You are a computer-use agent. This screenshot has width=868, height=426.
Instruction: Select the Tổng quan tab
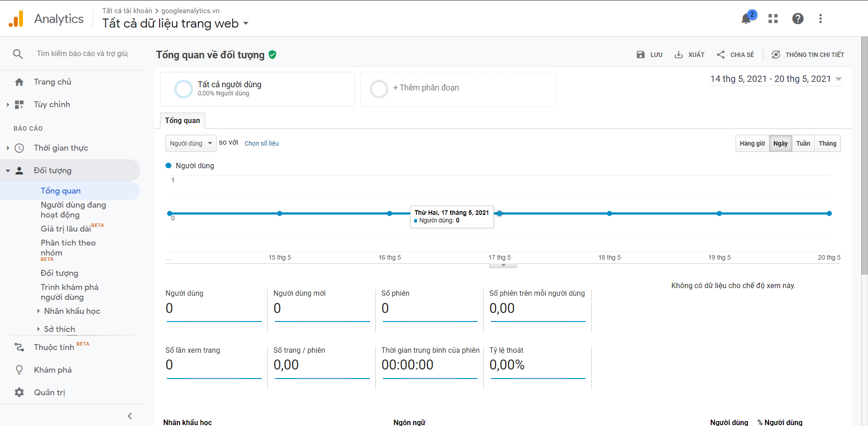182,120
